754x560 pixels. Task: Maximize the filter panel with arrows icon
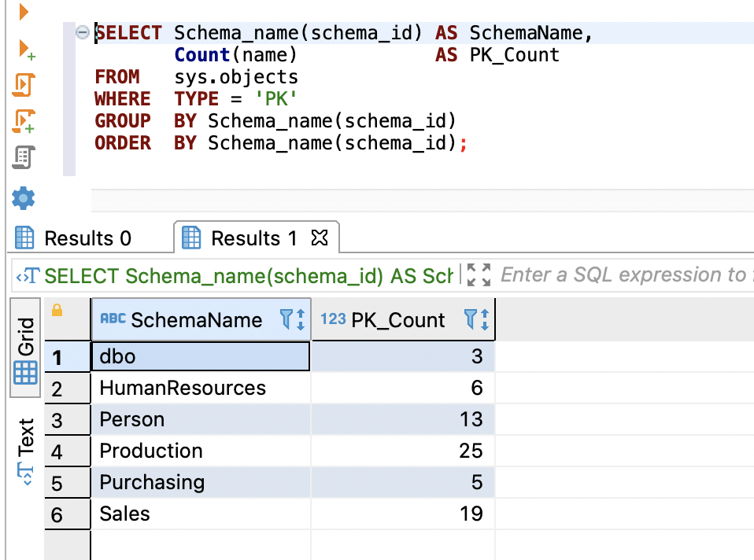(x=479, y=274)
